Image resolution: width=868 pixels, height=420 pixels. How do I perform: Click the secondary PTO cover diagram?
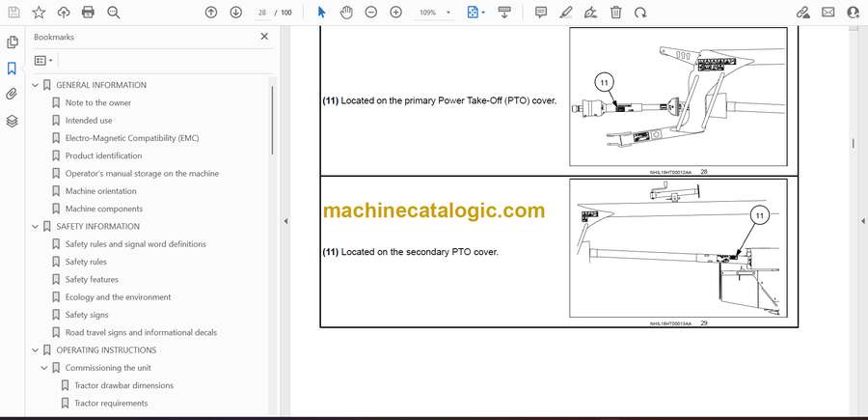point(678,248)
